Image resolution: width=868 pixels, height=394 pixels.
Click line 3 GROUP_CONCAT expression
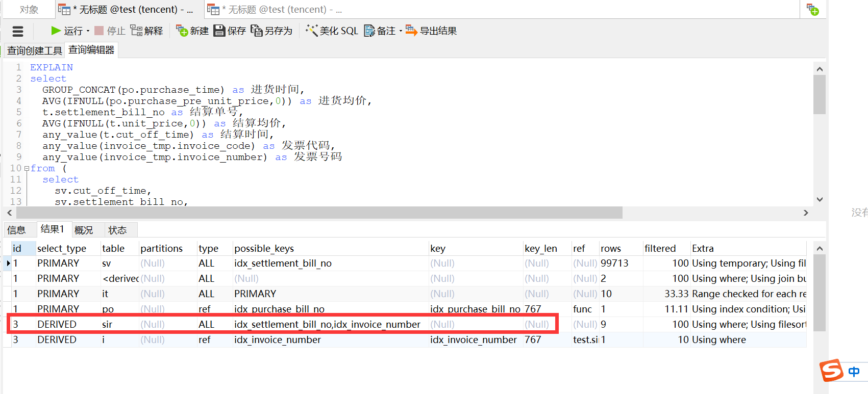(133, 90)
